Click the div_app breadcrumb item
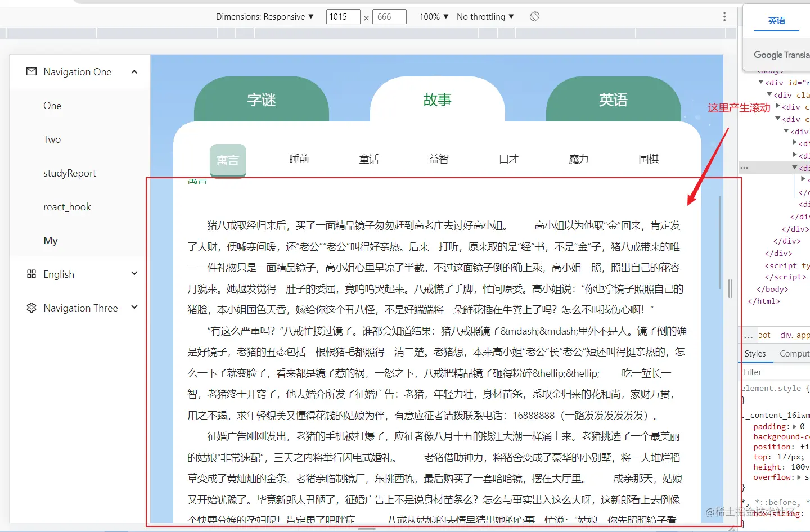 tap(795, 335)
